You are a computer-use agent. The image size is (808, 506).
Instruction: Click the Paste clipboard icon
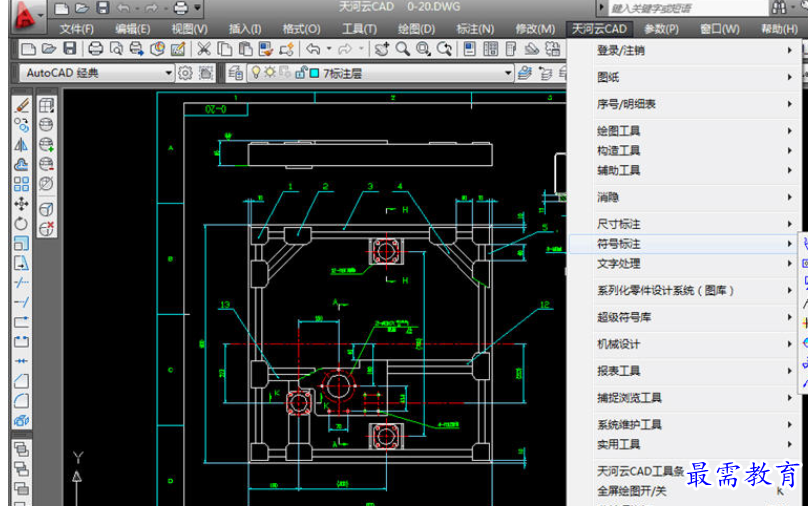245,49
